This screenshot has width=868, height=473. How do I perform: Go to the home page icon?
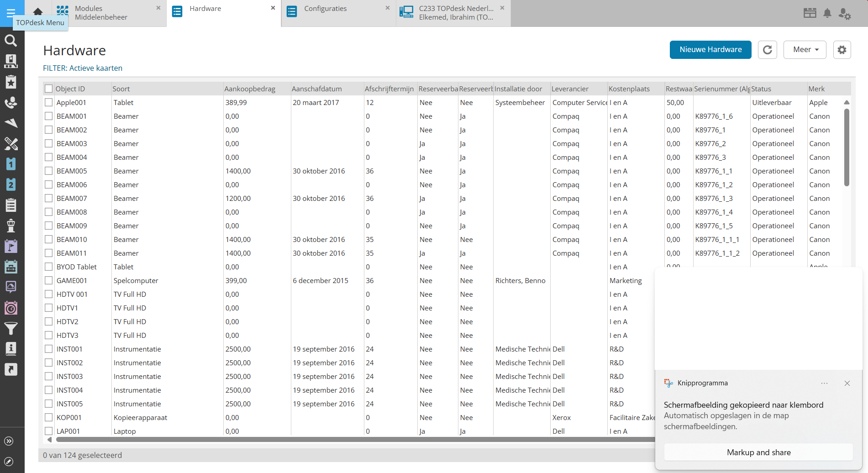pyautogui.click(x=38, y=12)
